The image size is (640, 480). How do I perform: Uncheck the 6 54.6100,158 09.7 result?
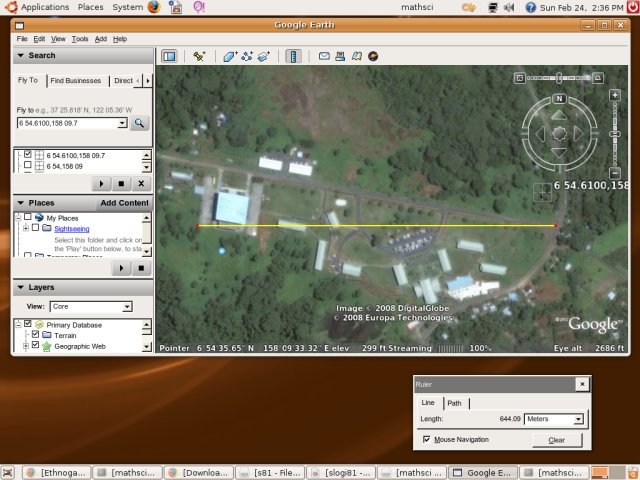coord(28,154)
